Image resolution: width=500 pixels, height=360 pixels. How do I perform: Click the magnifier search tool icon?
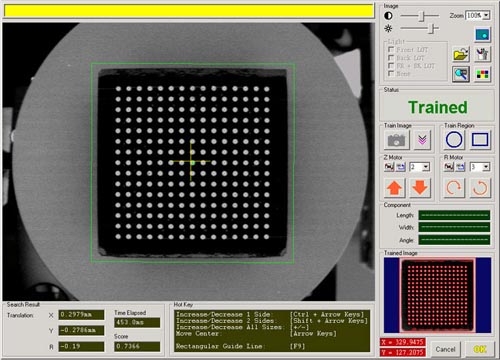point(461,74)
